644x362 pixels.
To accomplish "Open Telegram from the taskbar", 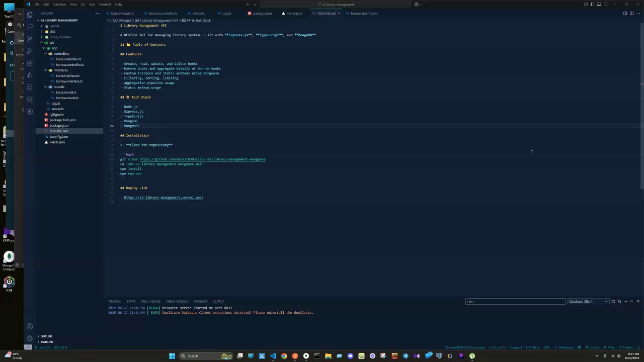I will pyautogui.click(x=406, y=356).
